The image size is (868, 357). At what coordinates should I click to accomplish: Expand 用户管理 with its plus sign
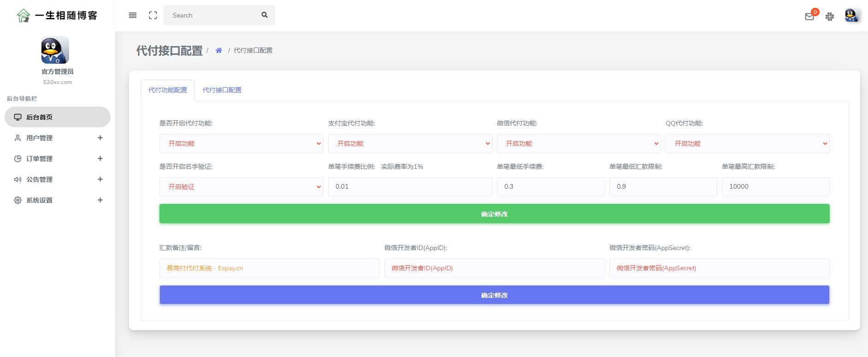point(100,138)
